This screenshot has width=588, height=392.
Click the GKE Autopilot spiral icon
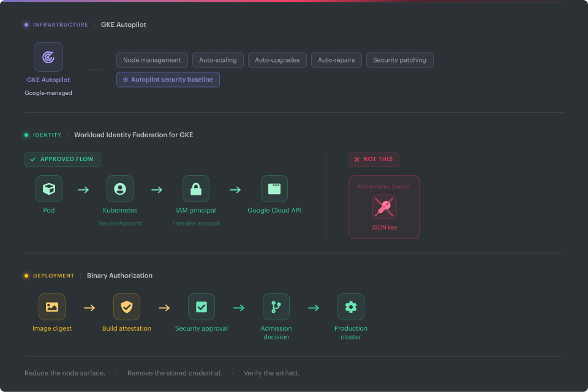pyautogui.click(x=48, y=57)
